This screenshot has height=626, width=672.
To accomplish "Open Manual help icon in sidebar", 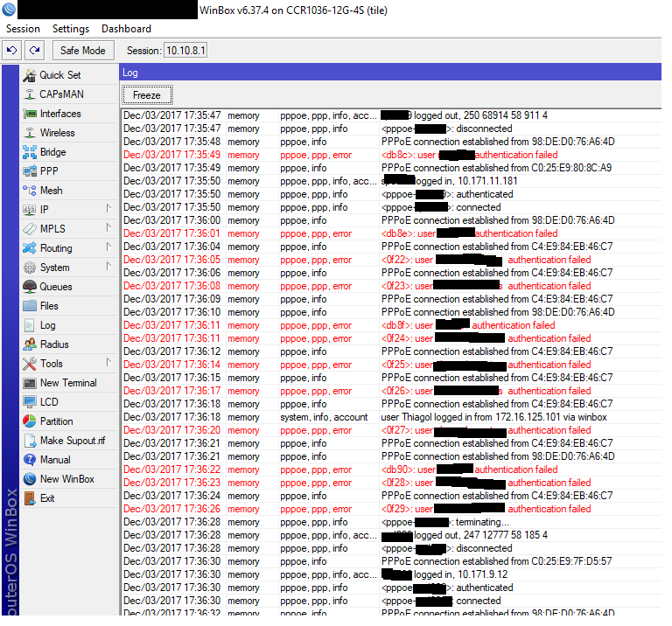I will point(30,460).
